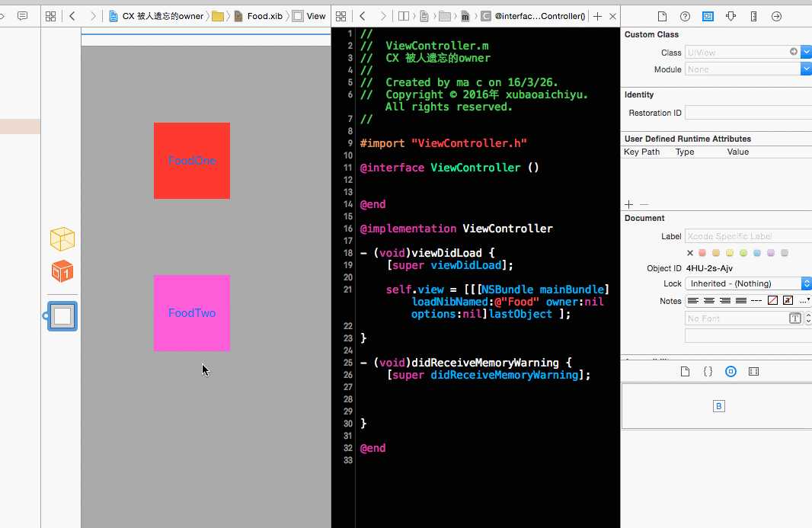The height and width of the screenshot is (528, 812).
Task: Open the related items grid in the assistant editor
Action: [340, 17]
